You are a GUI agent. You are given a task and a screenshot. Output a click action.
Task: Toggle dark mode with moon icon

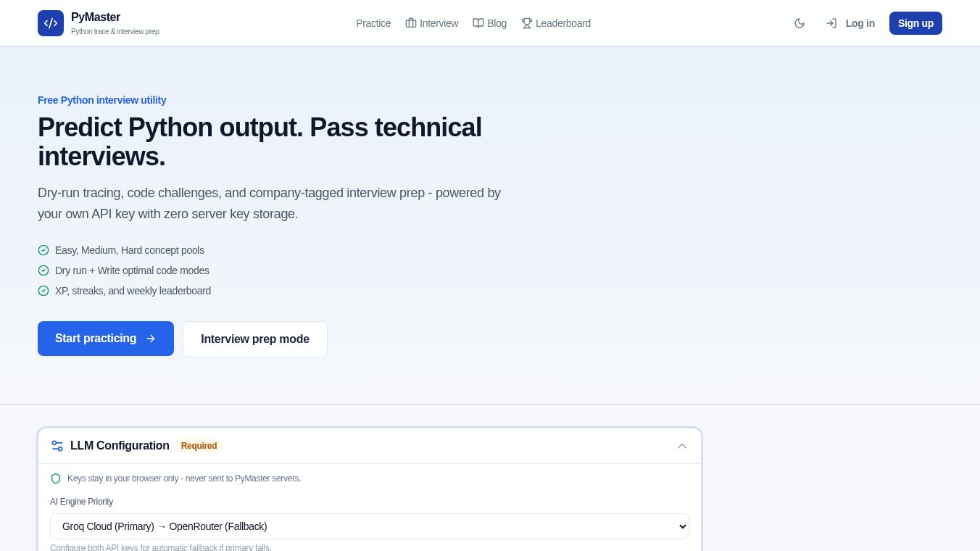[800, 23]
